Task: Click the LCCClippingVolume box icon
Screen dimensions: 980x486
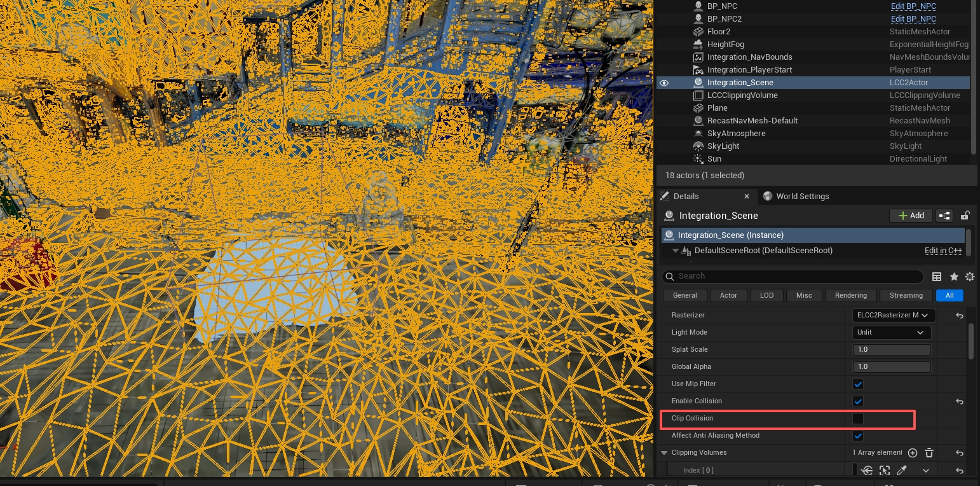Action: point(698,95)
